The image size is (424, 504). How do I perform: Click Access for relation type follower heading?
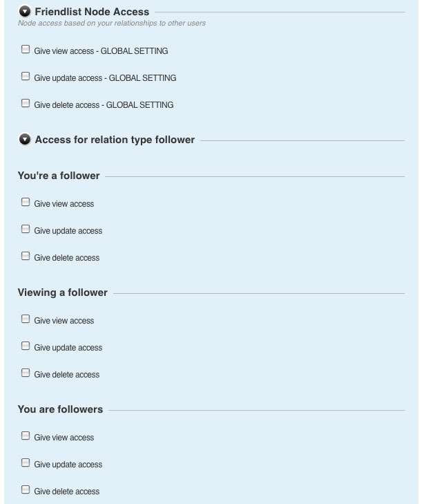tap(115, 140)
